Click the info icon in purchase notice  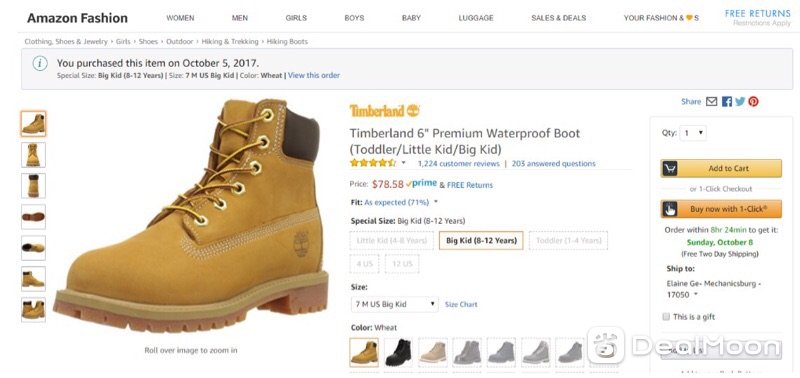(40, 64)
